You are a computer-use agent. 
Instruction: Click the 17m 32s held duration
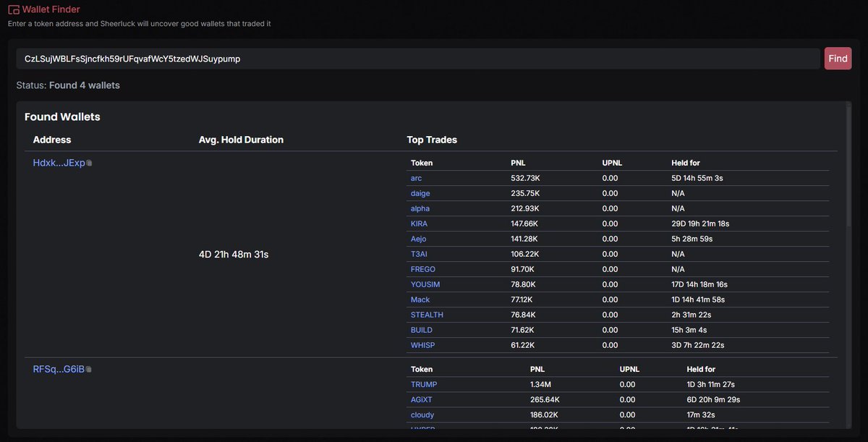701,415
